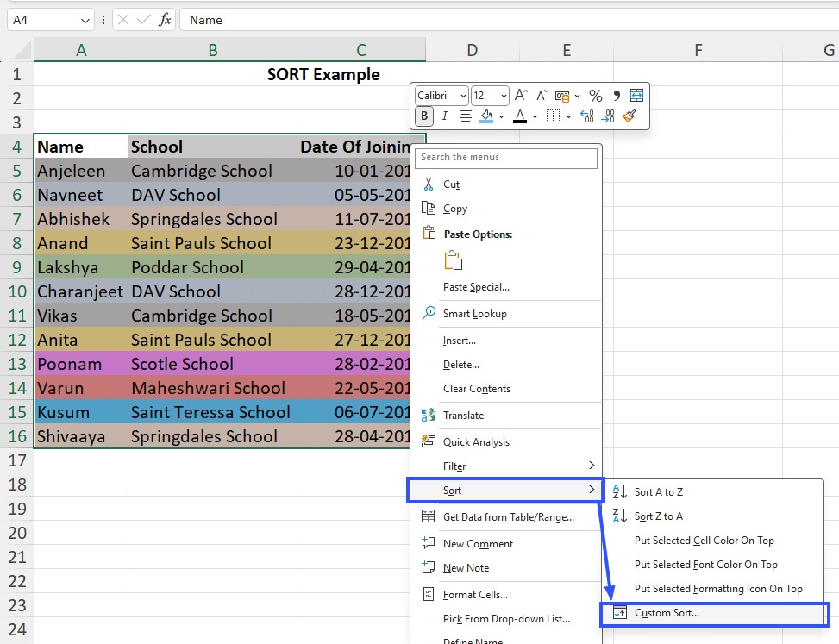839x644 pixels.
Task: Select column F header
Action: [x=698, y=50]
